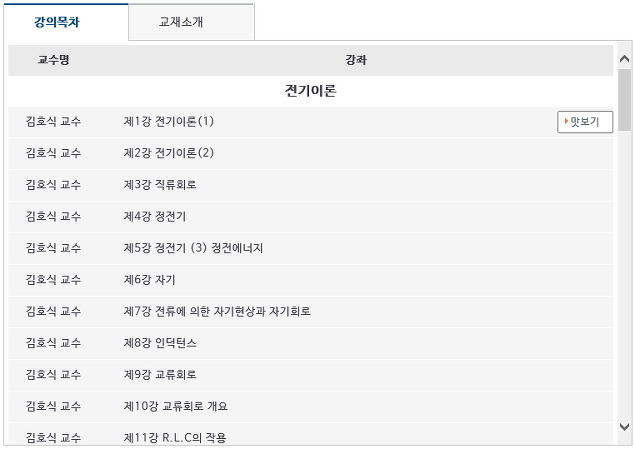This screenshot has width=635, height=449.
Task: Switch to the 강의목차 tab
Action: pos(66,22)
